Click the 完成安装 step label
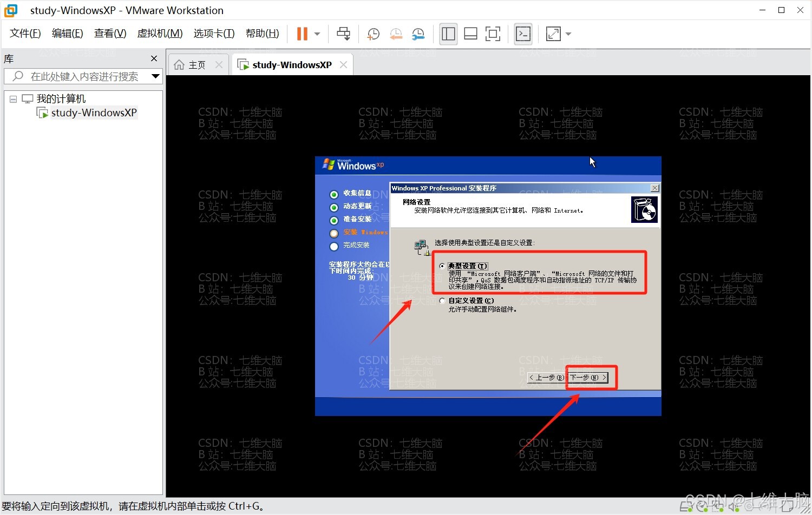This screenshot has height=515, width=812. (356, 245)
